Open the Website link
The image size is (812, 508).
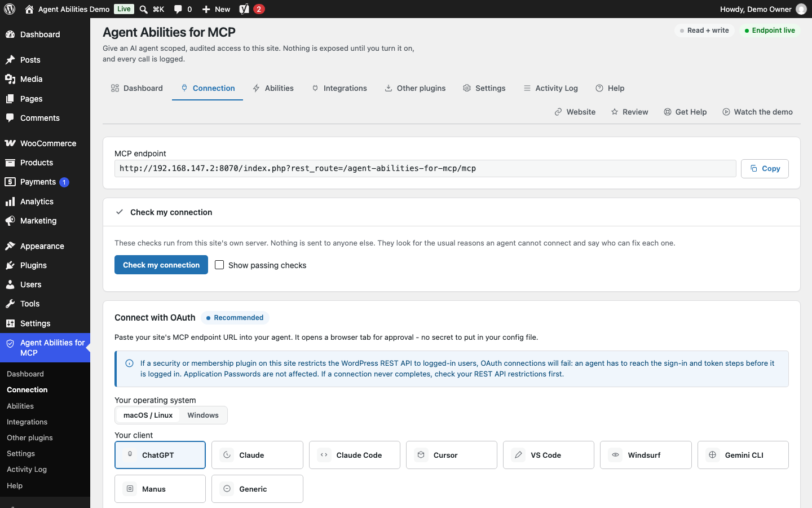(575, 112)
